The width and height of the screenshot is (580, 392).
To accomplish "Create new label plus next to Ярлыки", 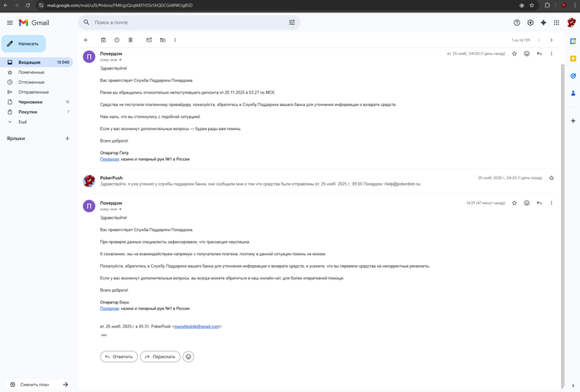I will pyautogui.click(x=67, y=138).
